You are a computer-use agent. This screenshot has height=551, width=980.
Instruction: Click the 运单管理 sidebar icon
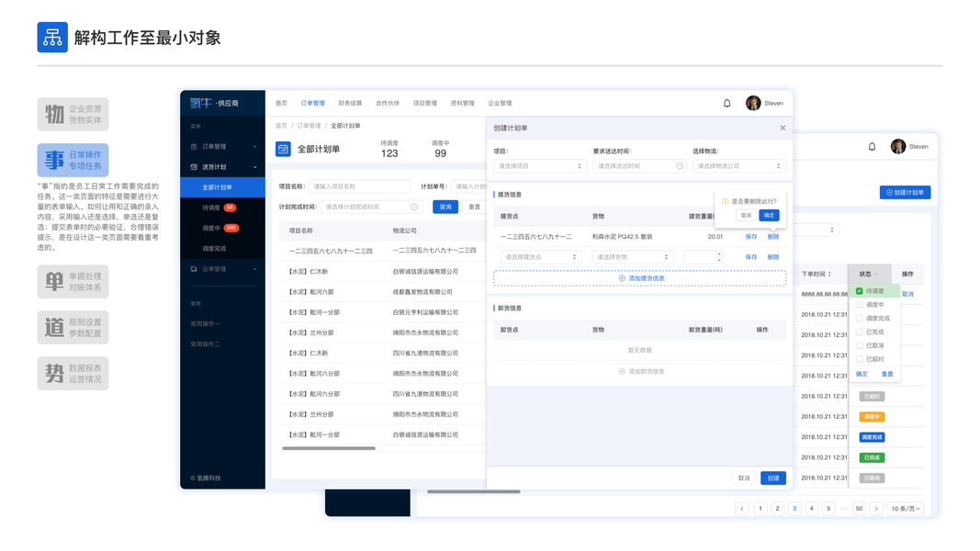click(x=194, y=269)
